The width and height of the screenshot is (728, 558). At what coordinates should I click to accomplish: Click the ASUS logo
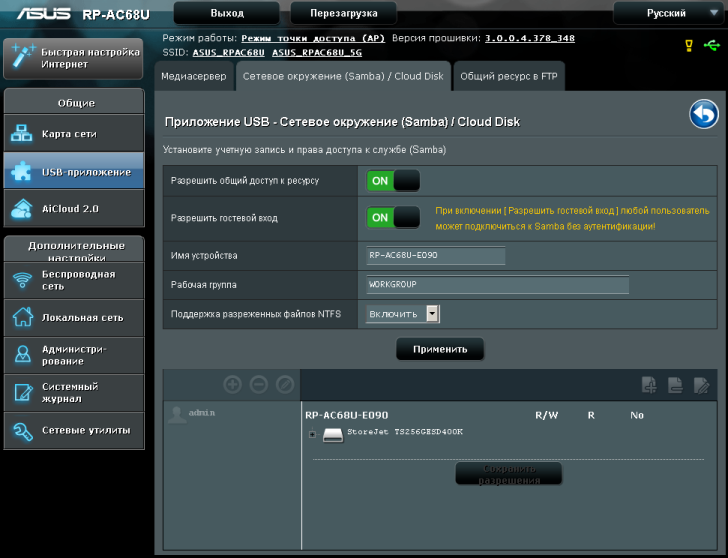[x=44, y=13]
